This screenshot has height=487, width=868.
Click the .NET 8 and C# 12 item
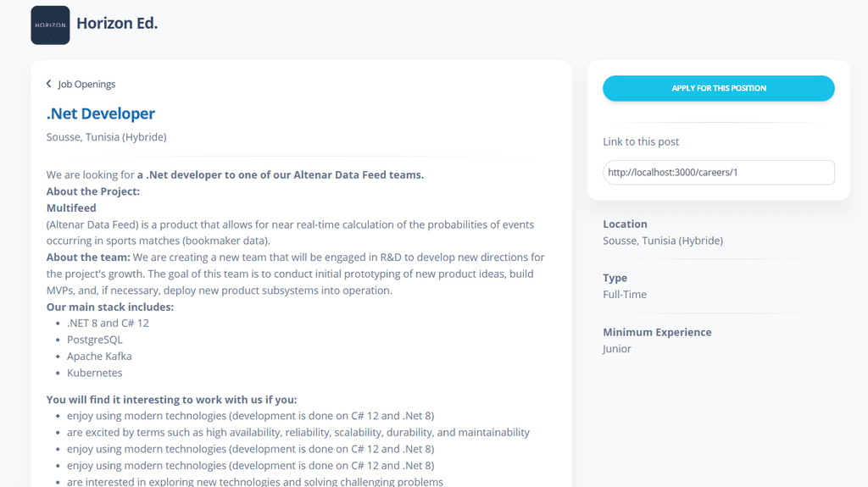108,324
